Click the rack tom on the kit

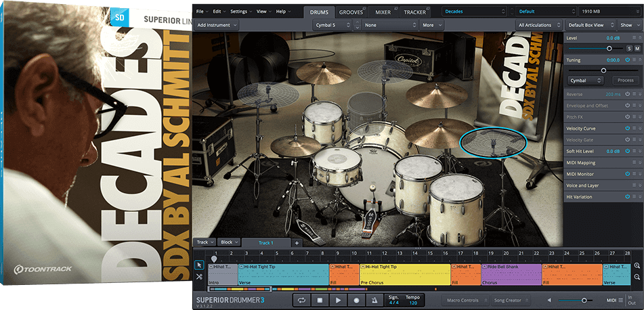click(323, 122)
